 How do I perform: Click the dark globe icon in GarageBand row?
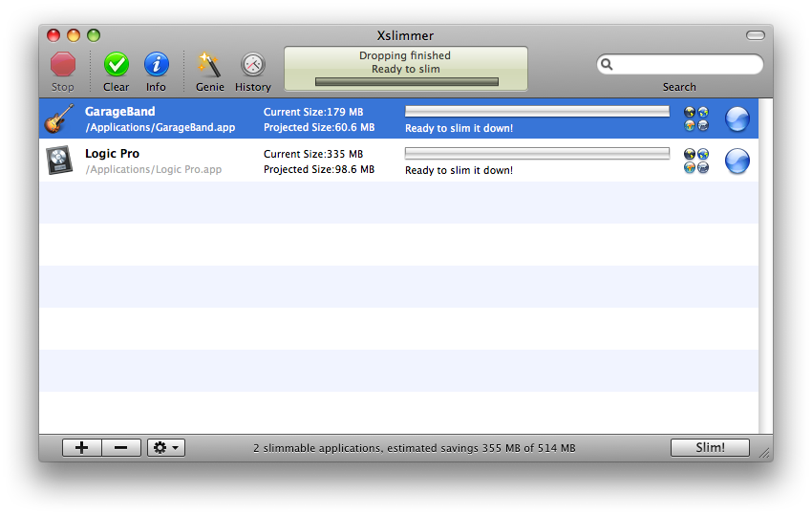[x=690, y=112]
